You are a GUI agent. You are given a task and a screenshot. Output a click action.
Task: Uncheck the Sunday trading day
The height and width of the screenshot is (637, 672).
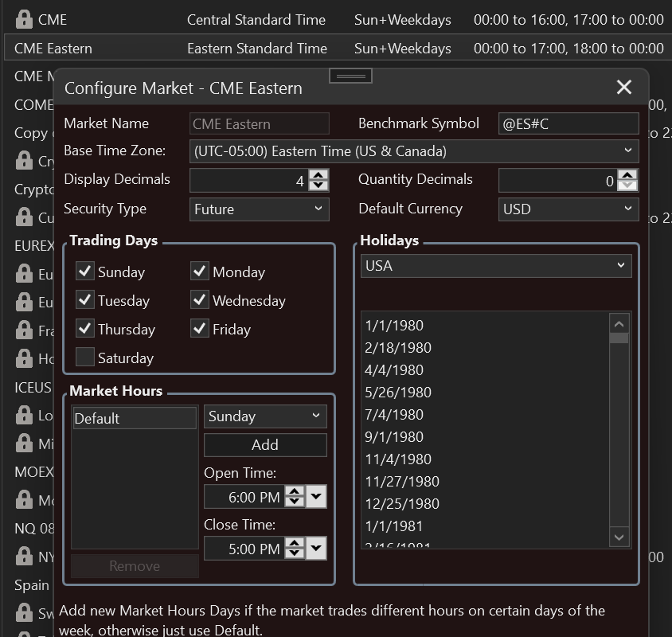[x=85, y=271]
